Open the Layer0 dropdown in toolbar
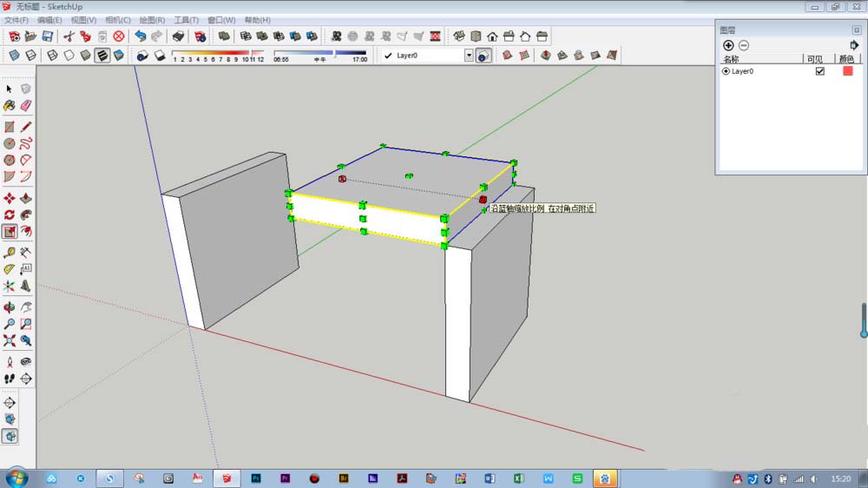The image size is (868, 488). coord(469,56)
